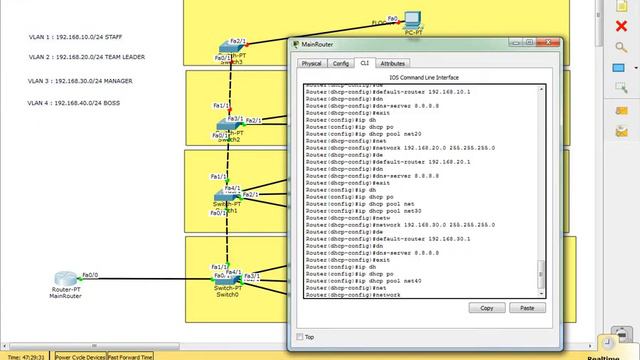
Task: Click the Switch1 device icon
Action: (x=227, y=196)
